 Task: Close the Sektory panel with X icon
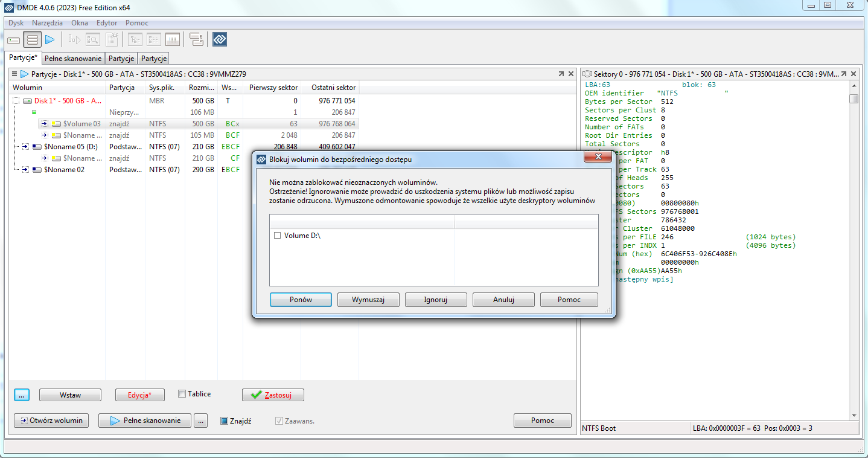(x=854, y=74)
